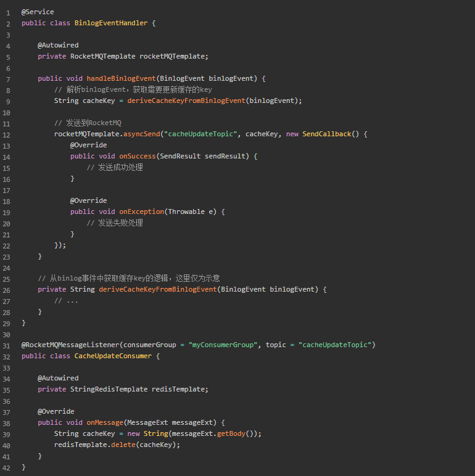Click the @Override annotation above onMessage
The height and width of the screenshot is (476, 475).
coord(56,412)
